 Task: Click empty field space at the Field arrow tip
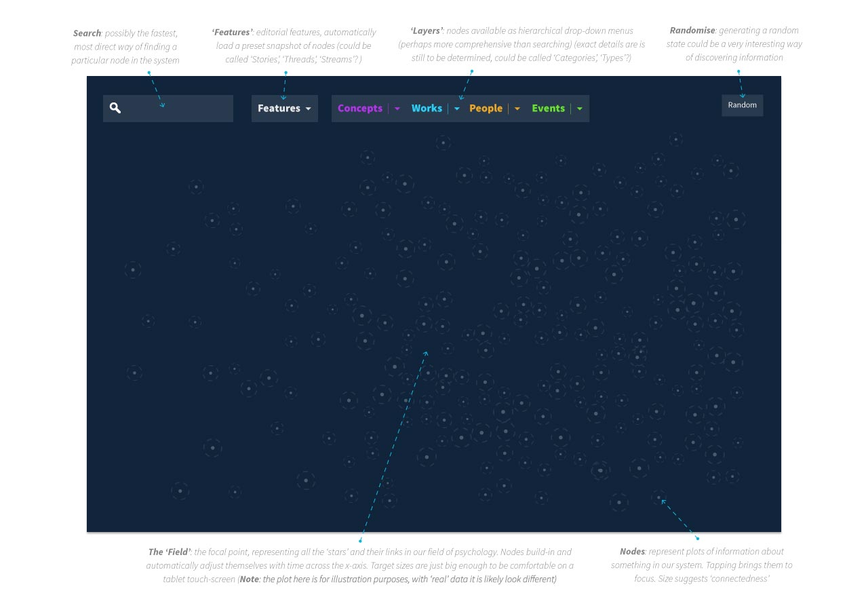point(426,352)
